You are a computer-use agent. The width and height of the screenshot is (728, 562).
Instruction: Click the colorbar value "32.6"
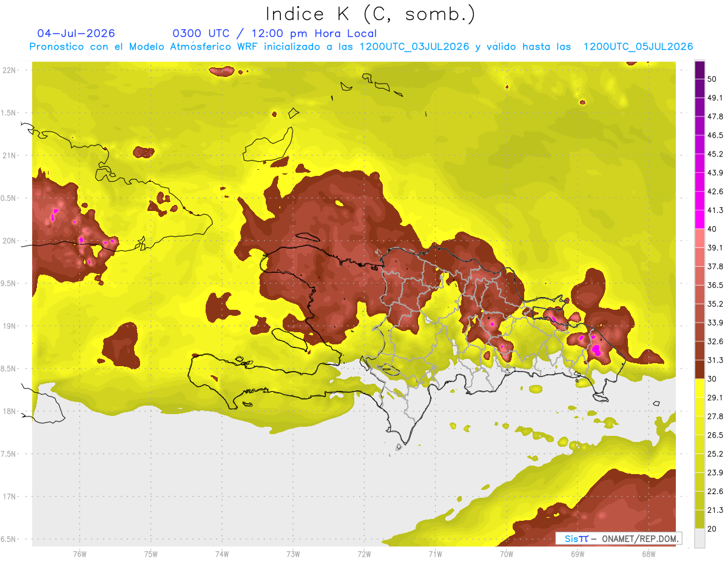tap(715, 341)
